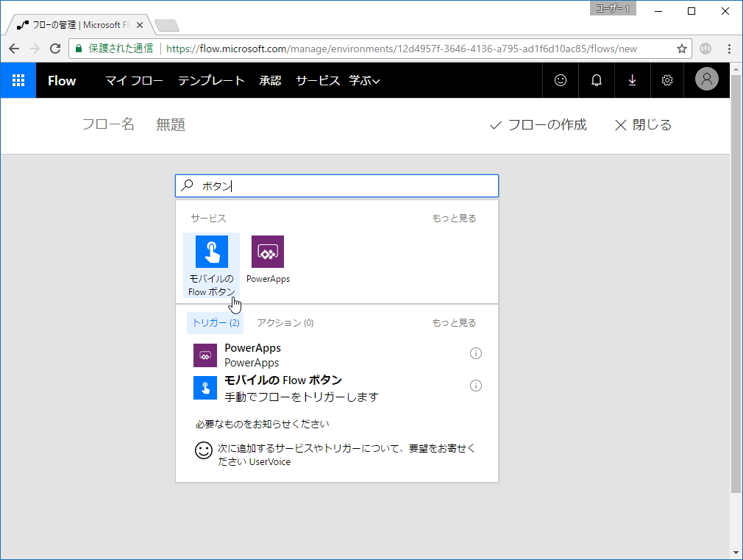Image resolution: width=743 pixels, height=560 pixels.
Task: Close the フローの管理 browser tab
Action: coord(139,25)
